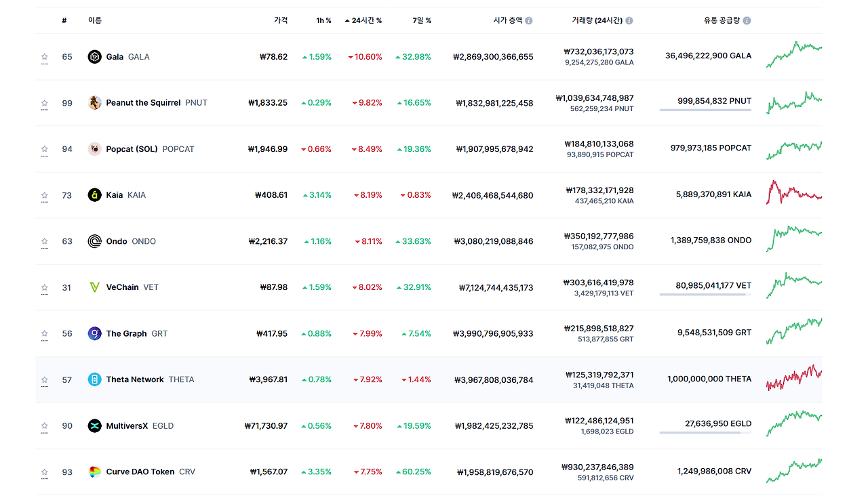
Task: Click EGLD circulating supply progress bar
Action: click(705, 432)
